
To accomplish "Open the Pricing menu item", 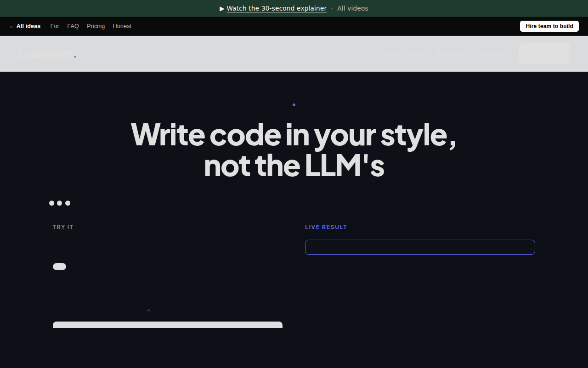I will coord(96,26).
